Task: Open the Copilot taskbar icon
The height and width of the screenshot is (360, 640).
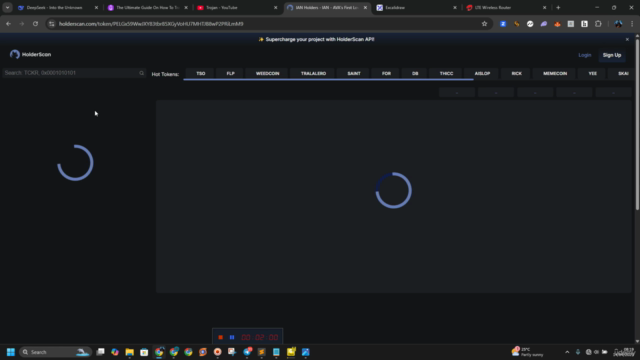Action: pyautogui.click(x=115, y=352)
